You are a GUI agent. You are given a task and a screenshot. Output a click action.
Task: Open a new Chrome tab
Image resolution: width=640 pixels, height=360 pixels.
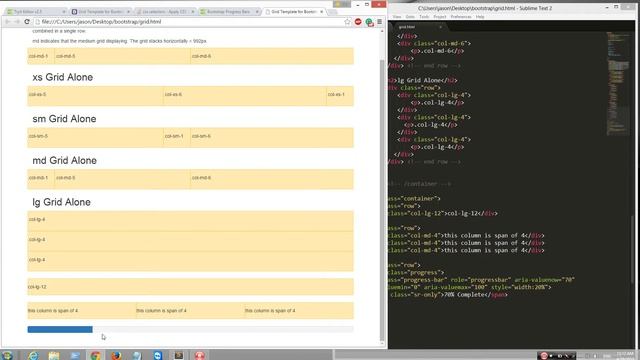(x=333, y=12)
